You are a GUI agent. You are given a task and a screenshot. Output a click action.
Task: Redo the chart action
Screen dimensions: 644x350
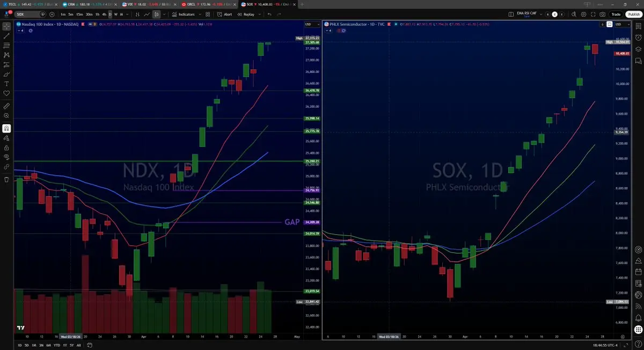tap(280, 14)
